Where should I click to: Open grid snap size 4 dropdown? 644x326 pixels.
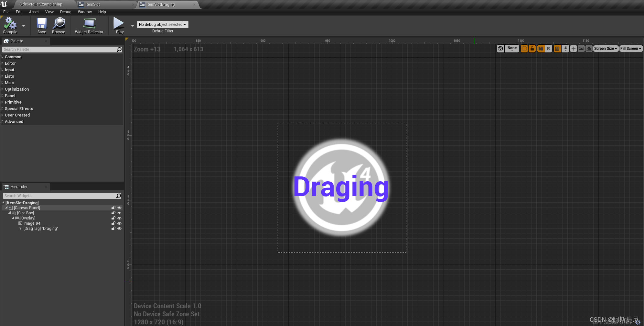pyautogui.click(x=565, y=49)
